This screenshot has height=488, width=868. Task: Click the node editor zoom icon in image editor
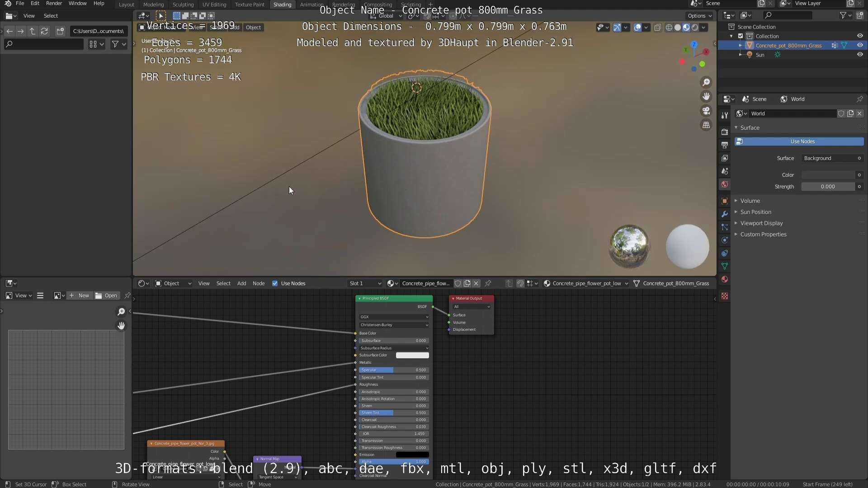click(x=121, y=312)
